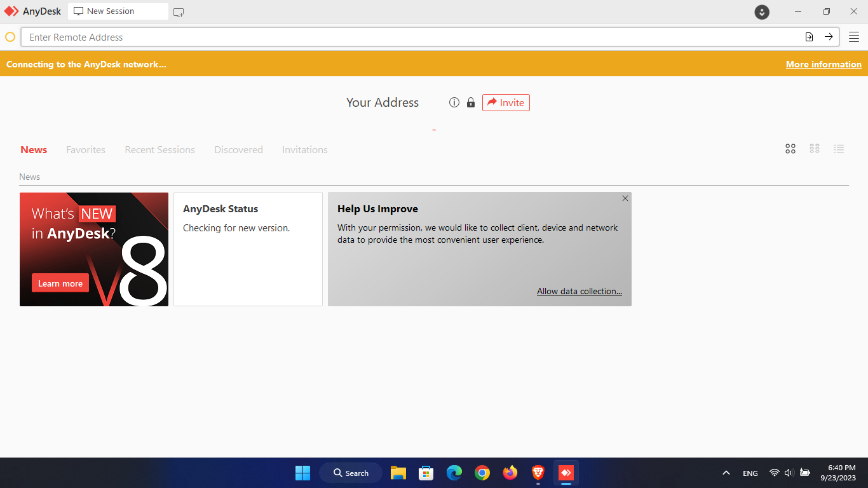This screenshot has width=868, height=488.
Task: Open the file transfer browse icon
Action: [x=809, y=37]
